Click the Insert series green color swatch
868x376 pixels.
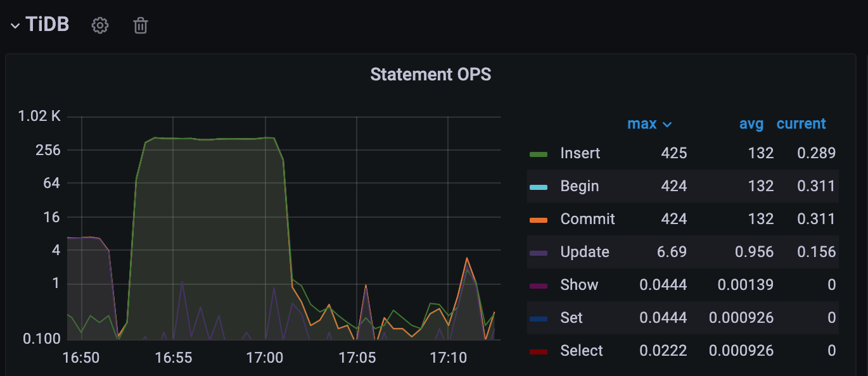click(538, 154)
